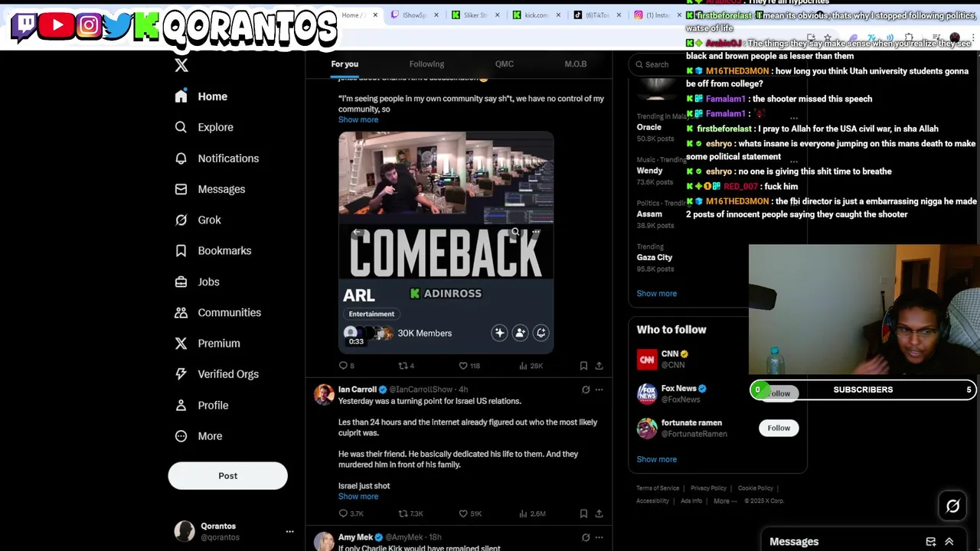Open Jobs in the sidebar
This screenshot has width=980, height=551.
click(197, 282)
